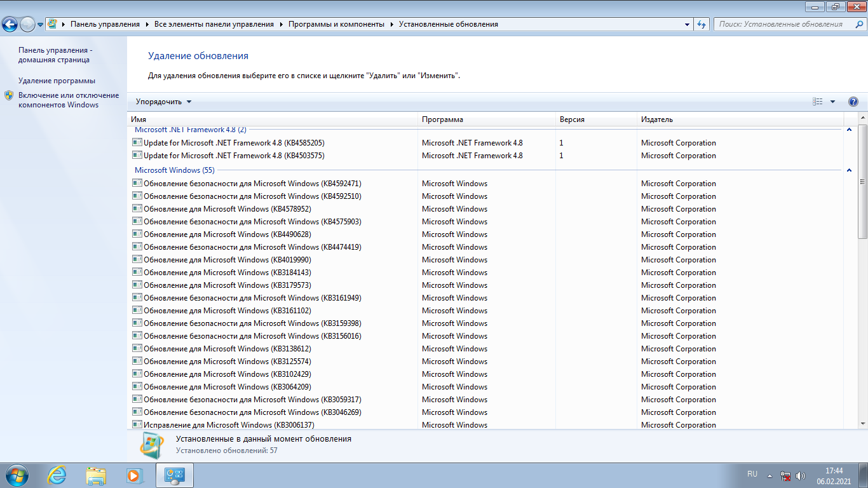
Task: Open Панель управления - домашняя страница link
Action: 56,55
